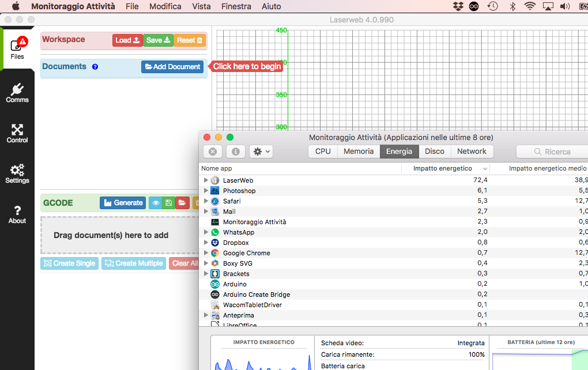Click the Photoshop app icon in the list
Viewport: 588px width, 370px height.
click(x=215, y=190)
